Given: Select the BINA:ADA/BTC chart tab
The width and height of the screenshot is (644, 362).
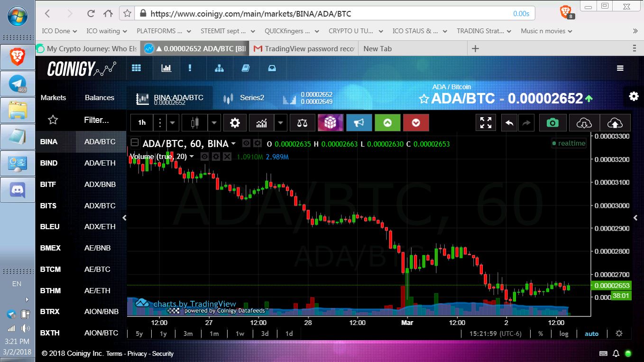Looking at the screenshot, I should [170, 99].
